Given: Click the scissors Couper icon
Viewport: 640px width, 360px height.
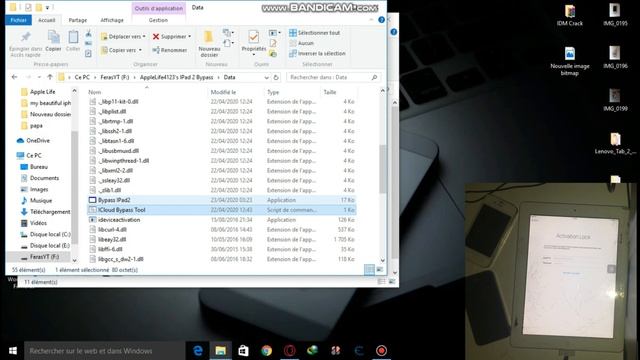Looking at the screenshot, I should coord(88,33).
